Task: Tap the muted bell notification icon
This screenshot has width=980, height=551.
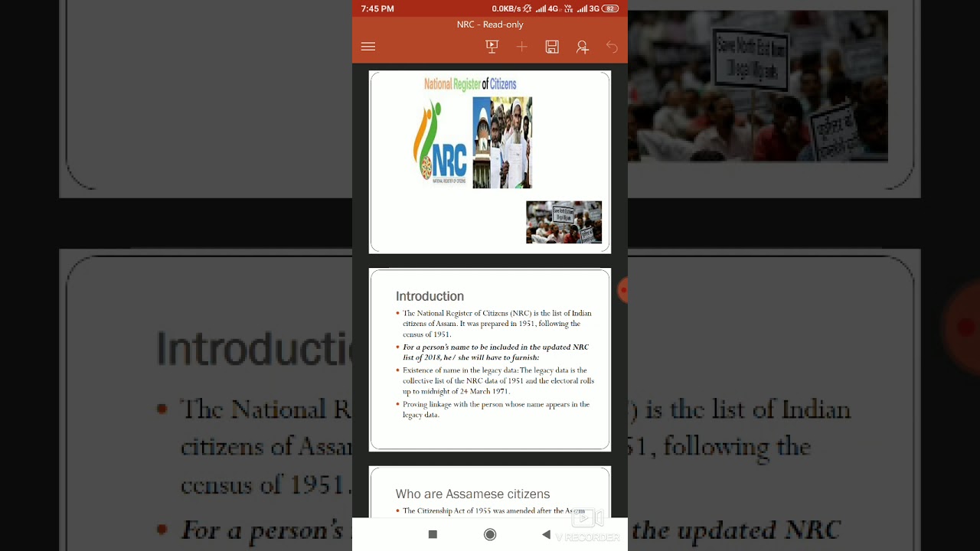Action: (x=528, y=8)
